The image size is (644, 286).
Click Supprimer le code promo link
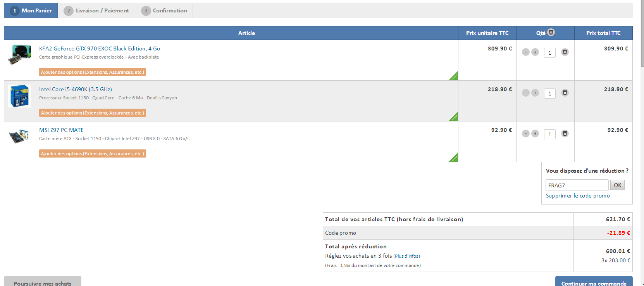click(578, 196)
